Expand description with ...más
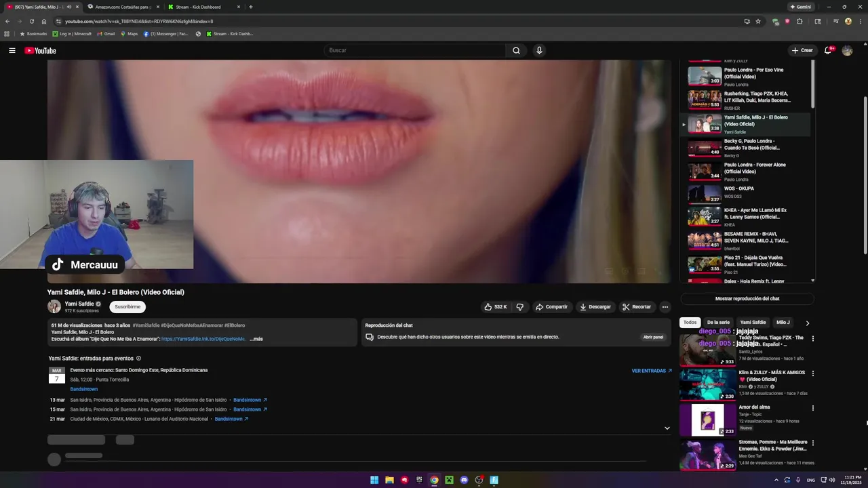This screenshot has height=488, width=868. pyautogui.click(x=256, y=339)
